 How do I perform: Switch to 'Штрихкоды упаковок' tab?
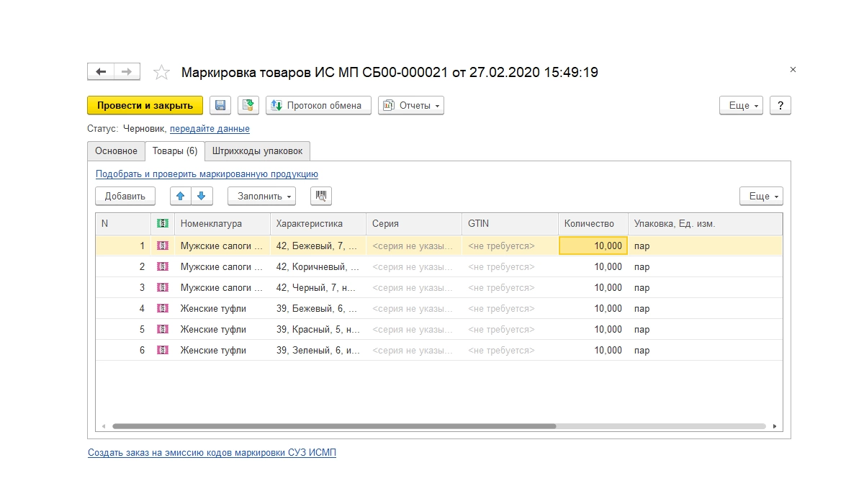(257, 151)
